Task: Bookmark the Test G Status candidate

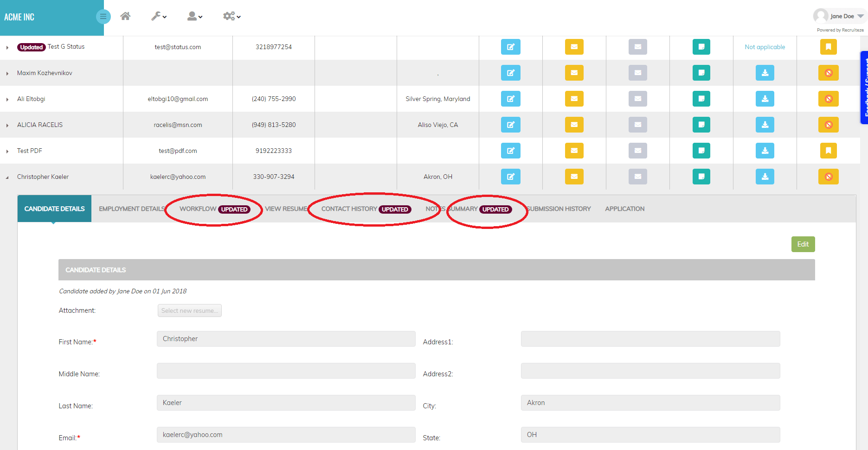Action: pos(829,47)
